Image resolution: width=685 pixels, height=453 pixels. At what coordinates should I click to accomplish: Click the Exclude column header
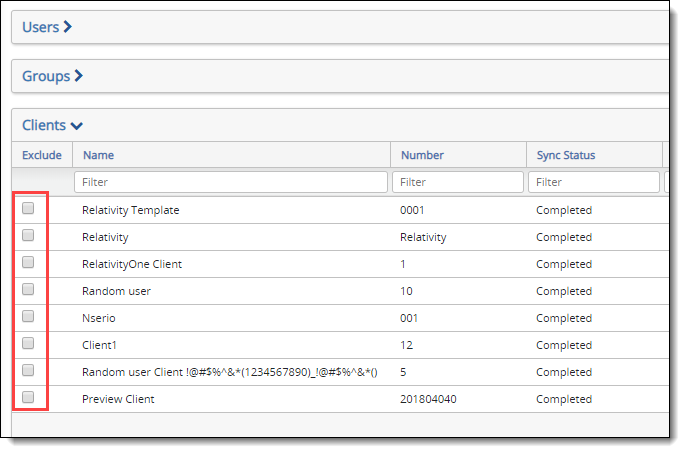41,155
